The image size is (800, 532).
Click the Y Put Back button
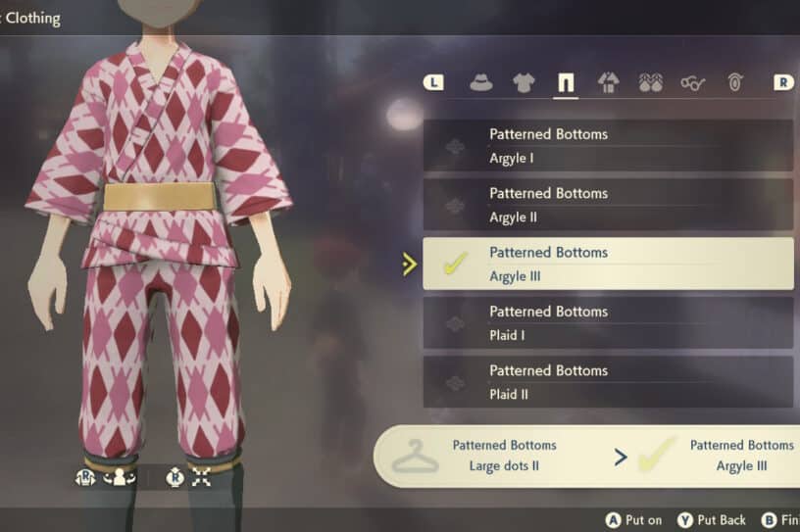click(711, 520)
